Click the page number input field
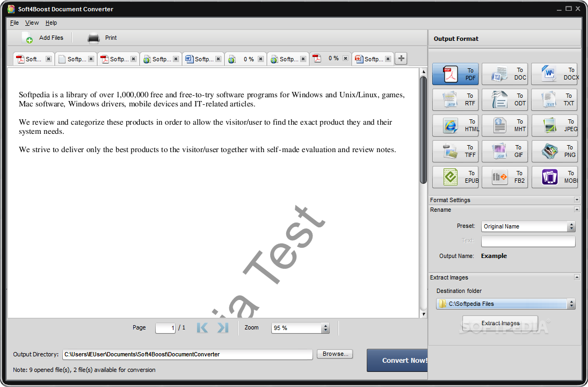588x387 pixels. pyautogui.click(x=165, y=328)
